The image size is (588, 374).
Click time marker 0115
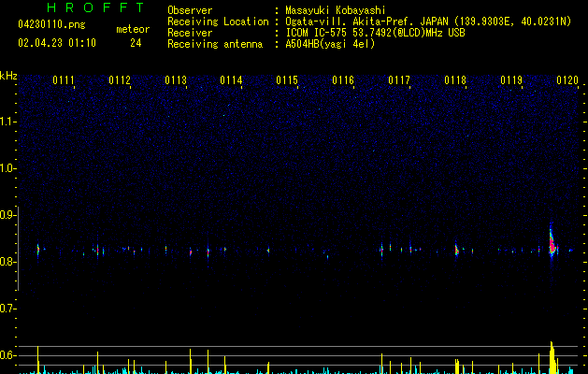287,80
